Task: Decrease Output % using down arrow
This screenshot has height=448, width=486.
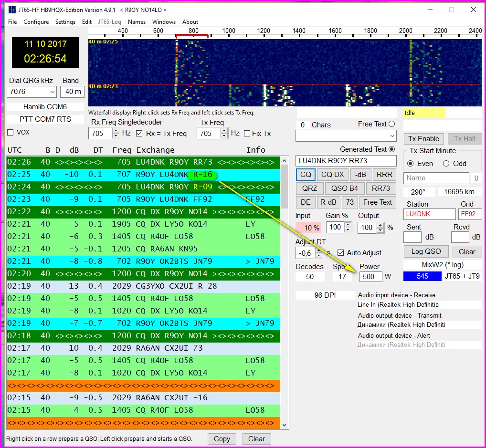Action: [x=380, y=230]
